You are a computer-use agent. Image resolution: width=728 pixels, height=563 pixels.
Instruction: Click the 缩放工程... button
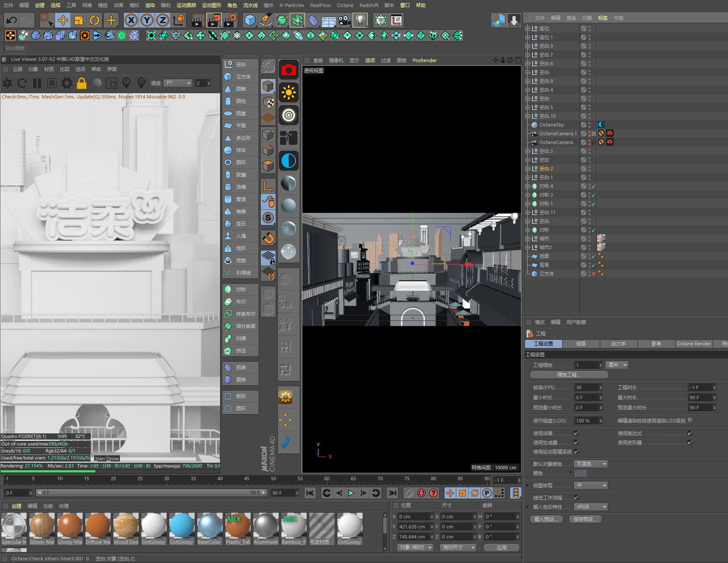tap(569, 375)
